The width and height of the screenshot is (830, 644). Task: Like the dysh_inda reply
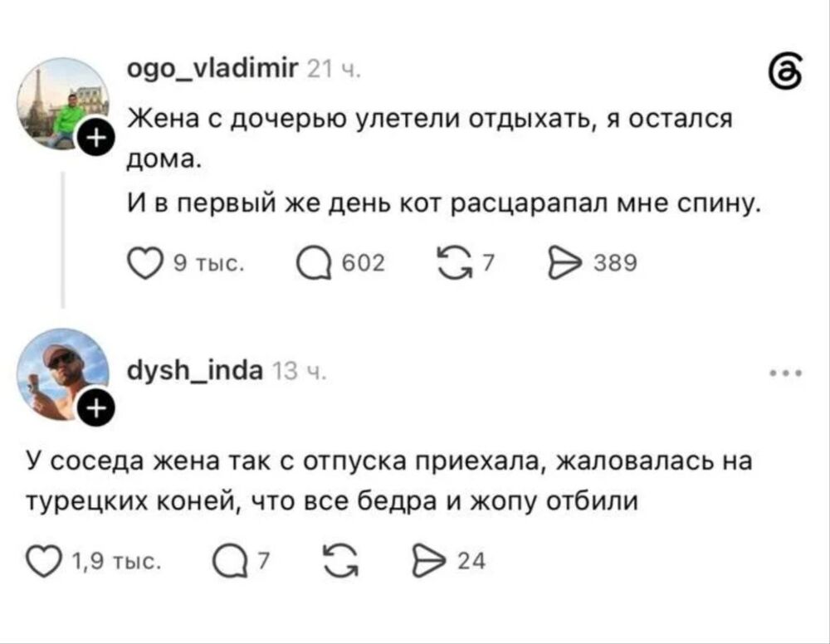[43, 561]
